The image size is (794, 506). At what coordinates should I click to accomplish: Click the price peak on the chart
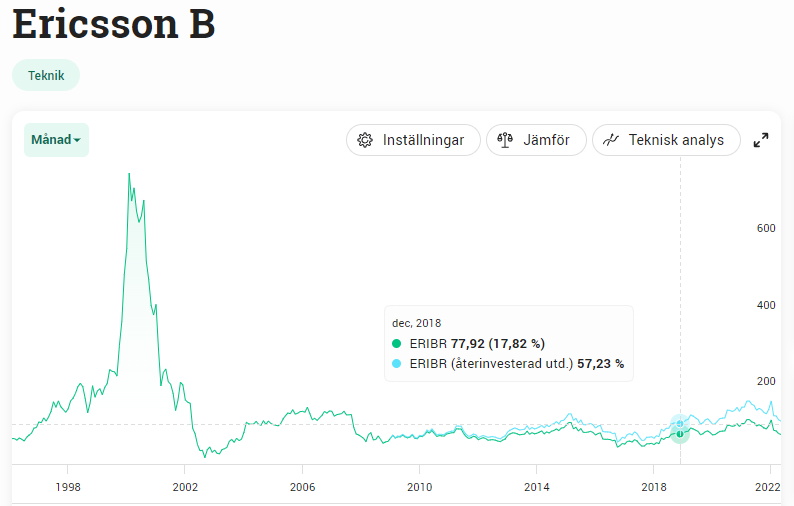(x=129, y=175)
